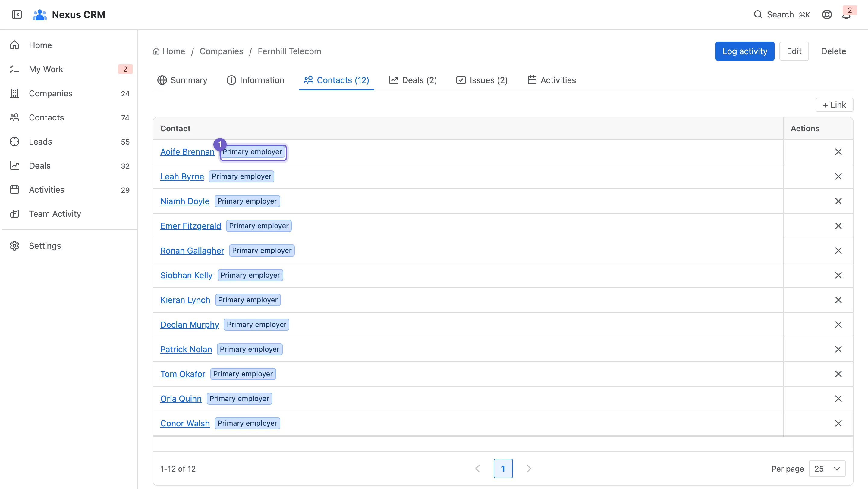The image size is (868, 489).
Task: Go to previous page arrow
Action: click(x=477, y=469)
